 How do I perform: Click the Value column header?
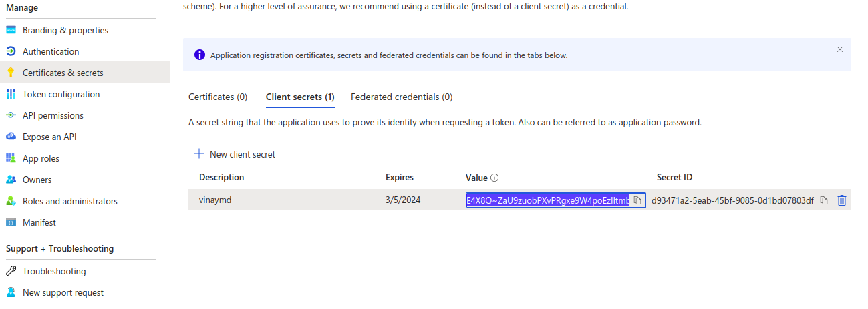[x=476, y=178]
